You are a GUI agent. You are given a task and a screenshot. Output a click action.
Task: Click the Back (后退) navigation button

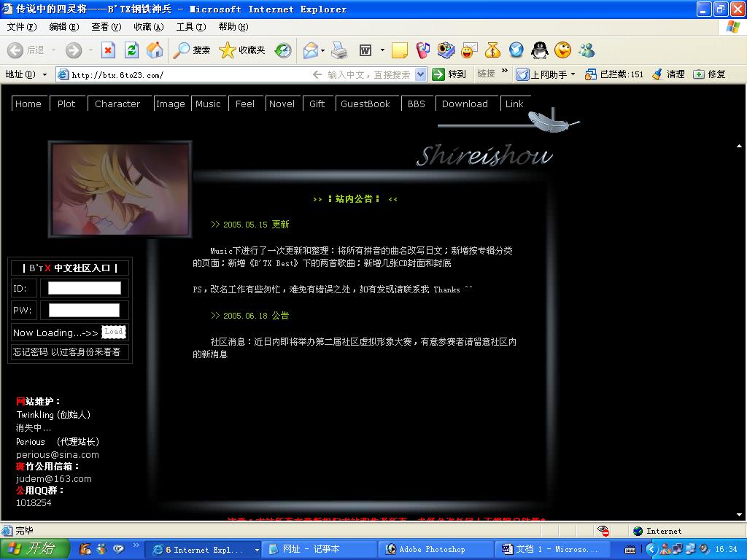[x=26, y=50]
